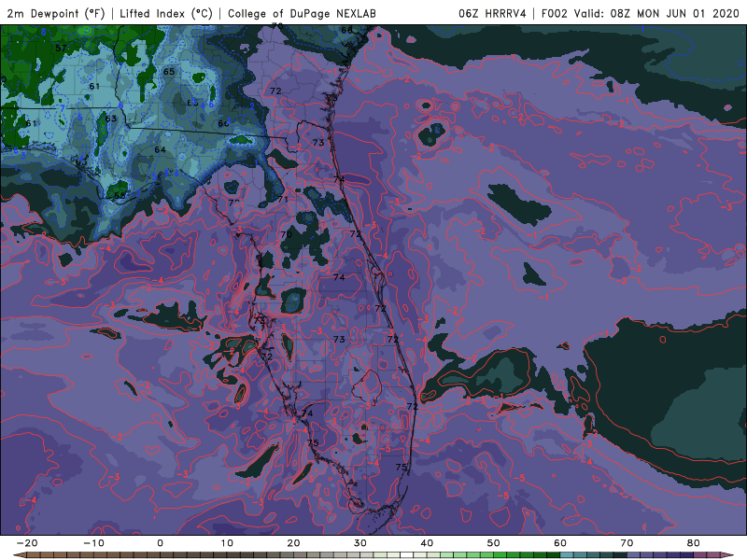This screenshot has width=747, height=560.
Task: Click the '0' color scale label
Action: point(160,543)
